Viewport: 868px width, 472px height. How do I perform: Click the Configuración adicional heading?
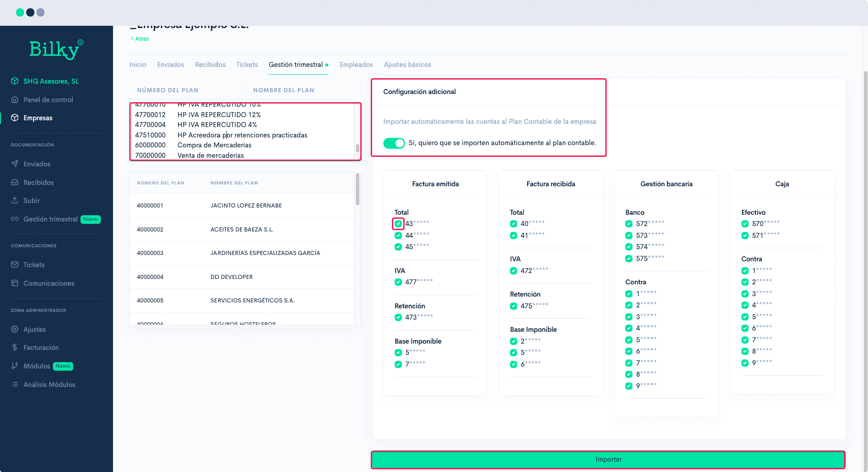419,92
